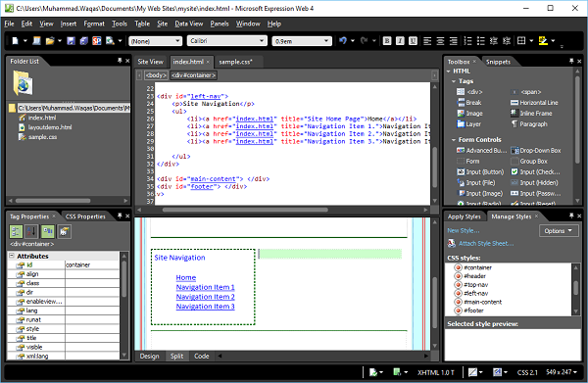Viewport: 588px width, 383px height.
Task: Open the Format menu
Action: (x=94, y=24)
